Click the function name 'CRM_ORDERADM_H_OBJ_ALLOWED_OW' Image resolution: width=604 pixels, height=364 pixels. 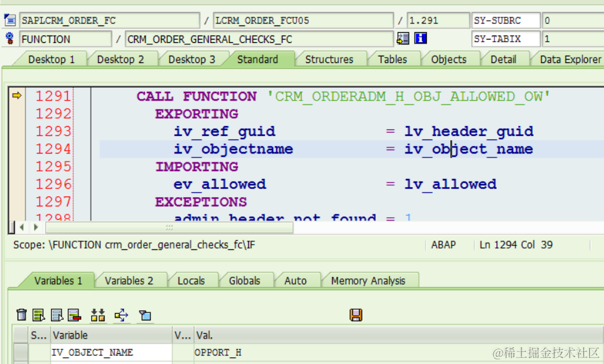(409, 96)
